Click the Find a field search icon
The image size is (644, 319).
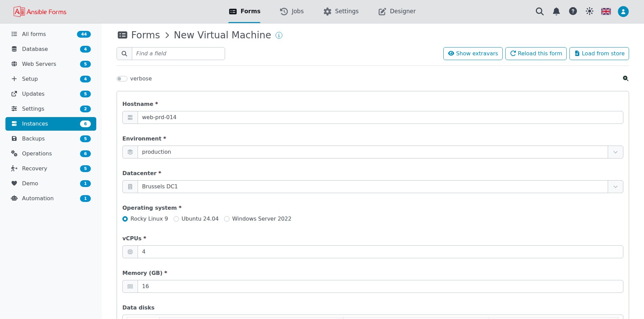click(x=124, y=54)
